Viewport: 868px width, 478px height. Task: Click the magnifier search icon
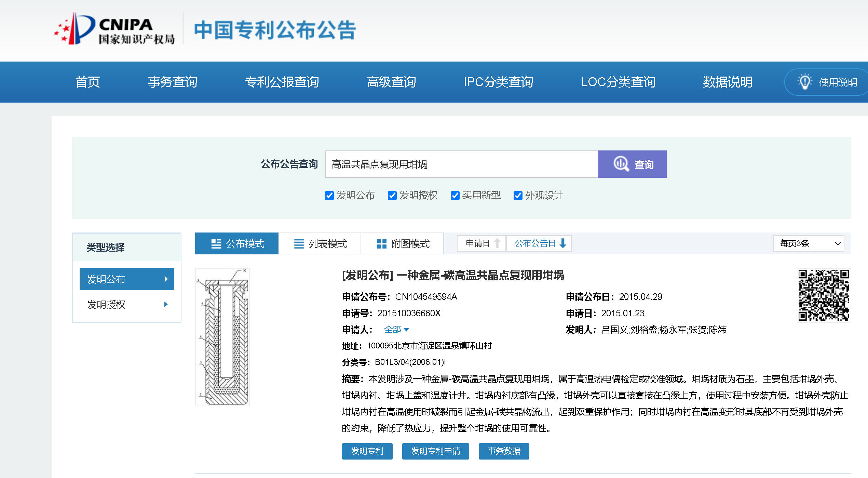(621, 164)
